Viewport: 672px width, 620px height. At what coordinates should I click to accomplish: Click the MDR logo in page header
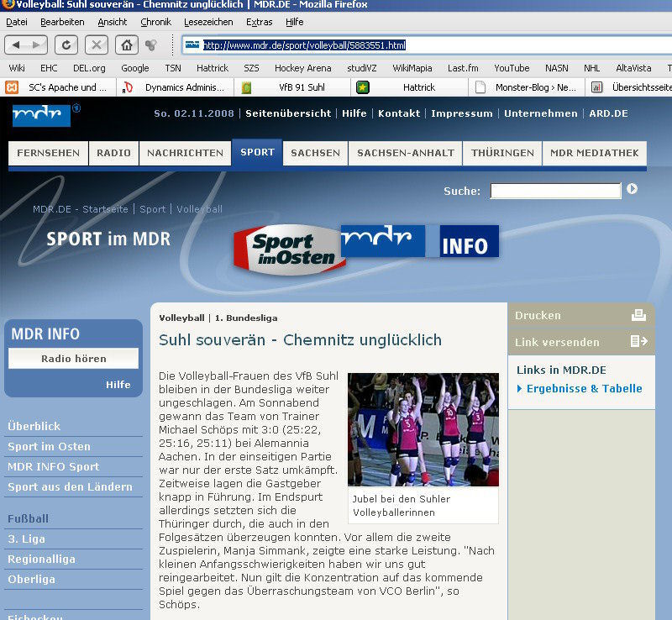[x=41, y=115]
